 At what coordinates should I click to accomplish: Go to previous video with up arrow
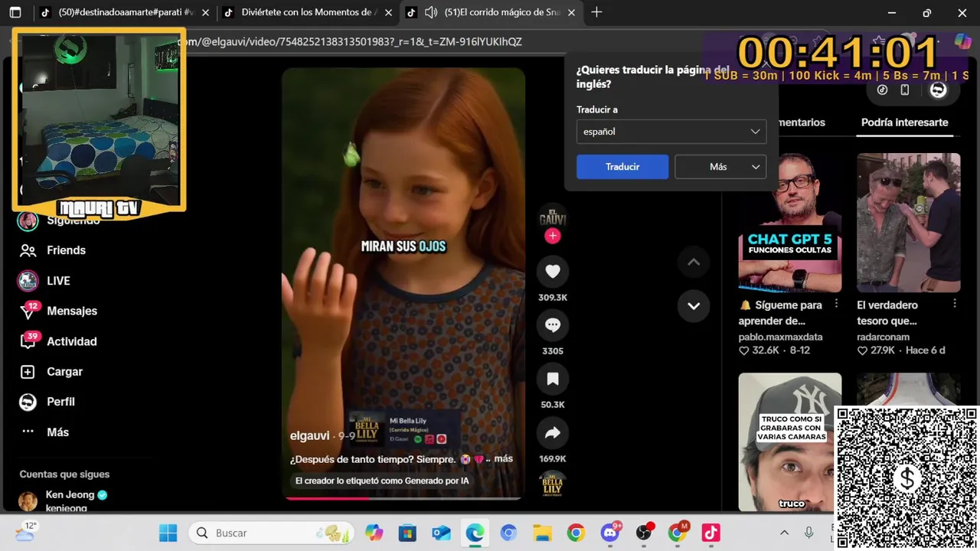point(694,262)
